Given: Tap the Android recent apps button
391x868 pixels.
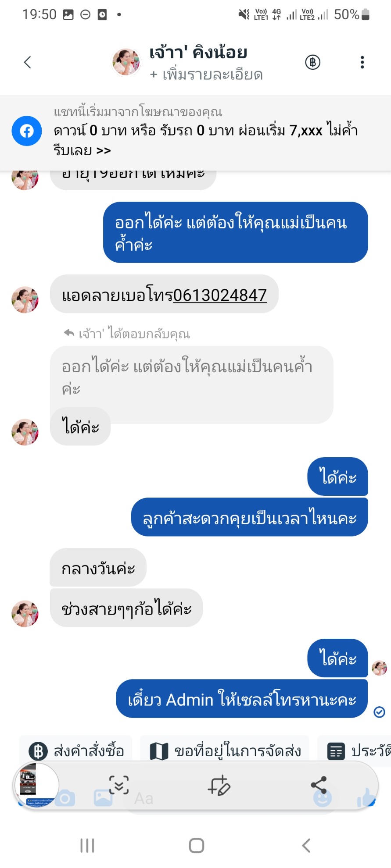Looking at the screenshot, I should click(x=87, y=846).
